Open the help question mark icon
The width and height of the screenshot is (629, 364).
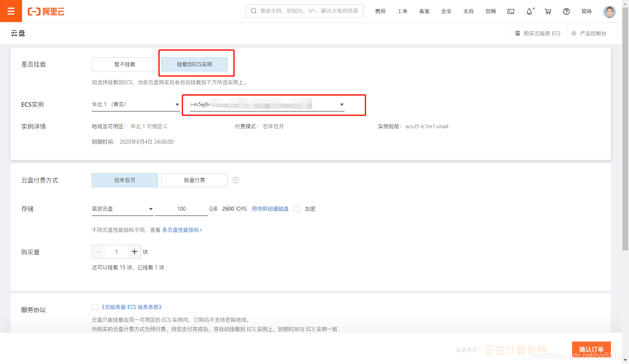(x=566, y=11)
